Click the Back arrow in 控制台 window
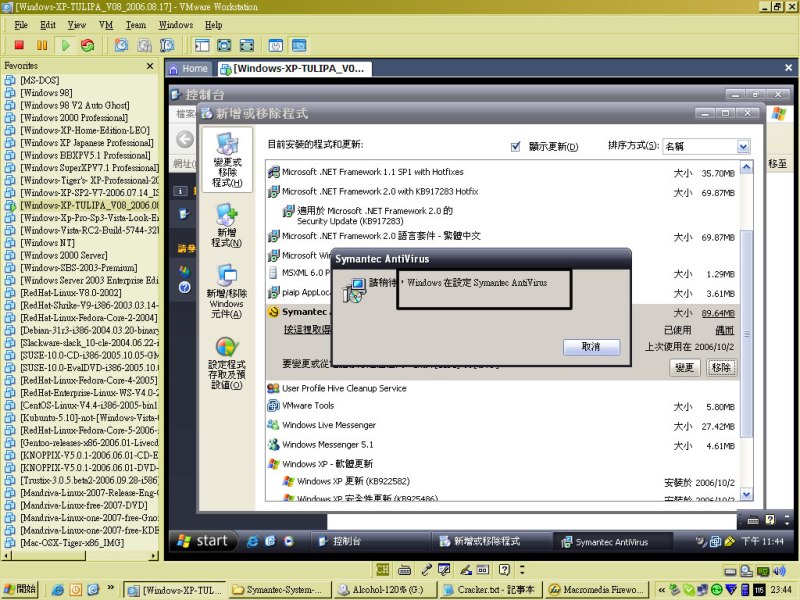 pos(185,139)
